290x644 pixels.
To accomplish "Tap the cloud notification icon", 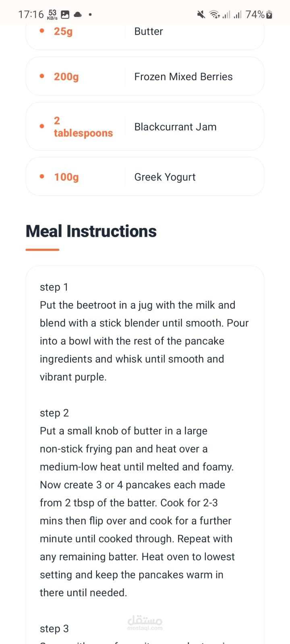I will click(78, 15).
